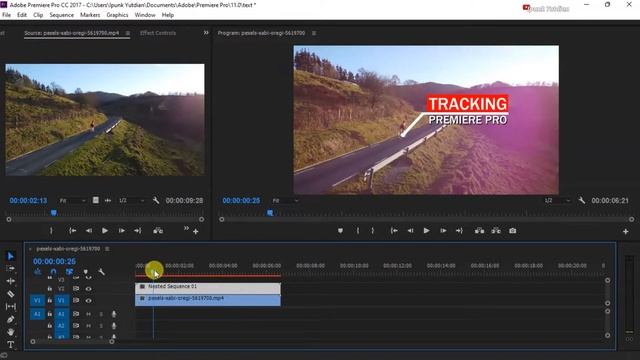640x360 pixels.
Task: Toggle V1 source patching button
Action: pos(37,301)
